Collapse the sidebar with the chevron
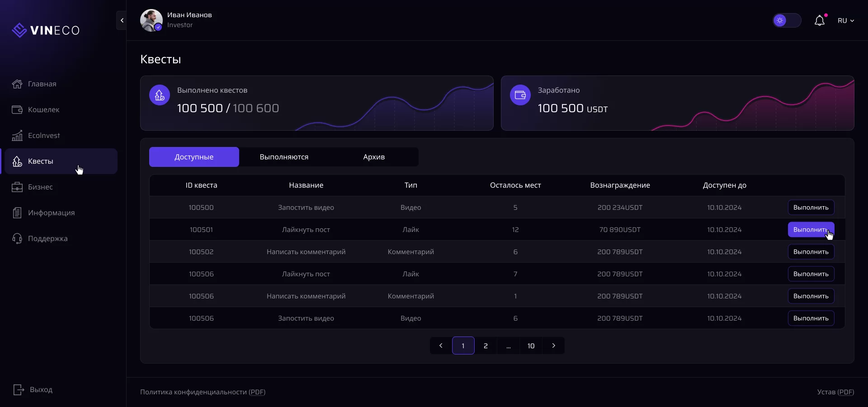Image resolution: width=868 pixels, height=407 pixels. [122, 20]
